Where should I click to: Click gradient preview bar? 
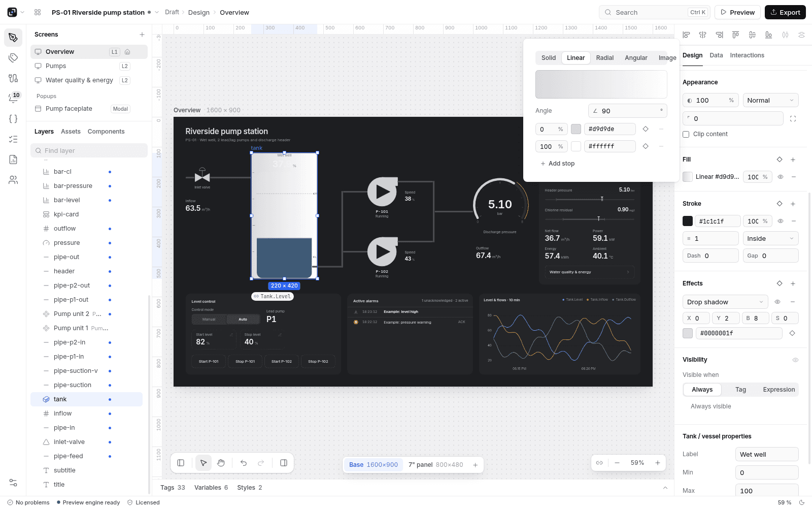tap(601, 84)
